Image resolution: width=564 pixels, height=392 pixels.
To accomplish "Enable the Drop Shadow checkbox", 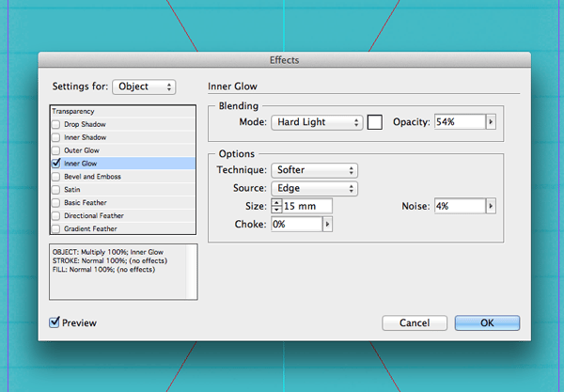I will tap(56, 124).
